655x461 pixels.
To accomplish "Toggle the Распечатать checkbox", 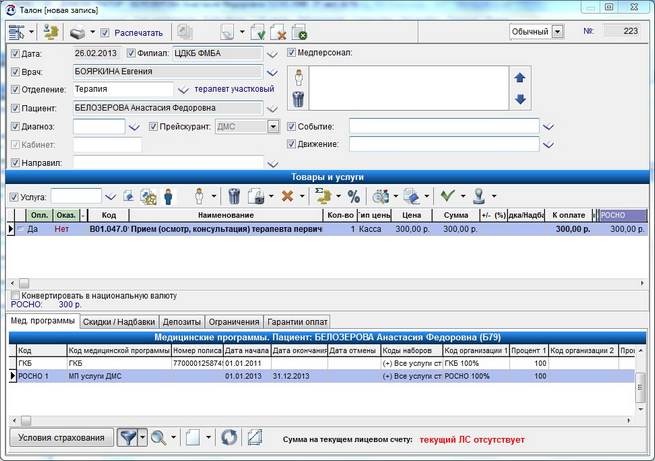I will [x=105, y=33].
